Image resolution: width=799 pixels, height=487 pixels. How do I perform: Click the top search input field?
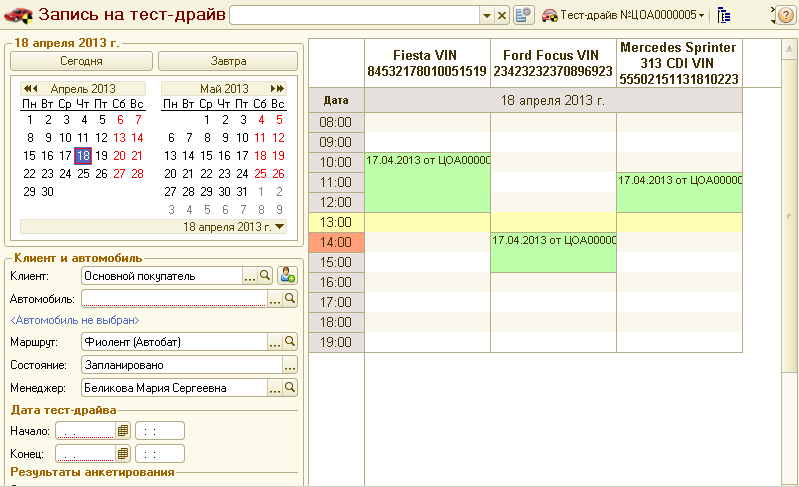355,16
